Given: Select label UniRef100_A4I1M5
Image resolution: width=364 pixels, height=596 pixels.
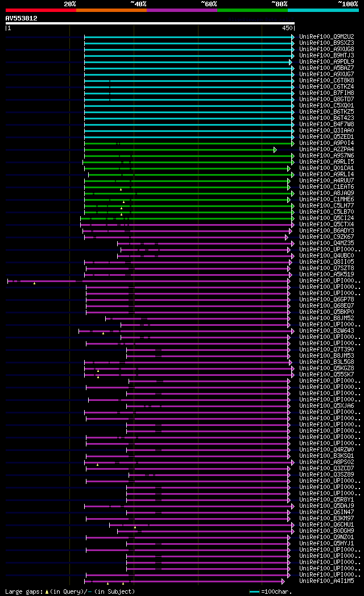Looking at the screenshot, I should [326, 581].
